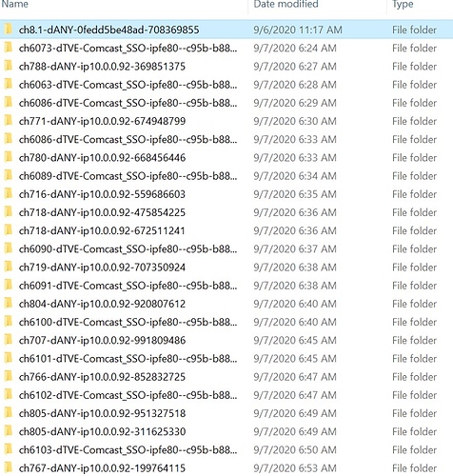Image resolution: width=453 pixels, height=476 pixels.
Task: Click the date 9/6/2020 11:17 AM
Action: pos(298,30)
